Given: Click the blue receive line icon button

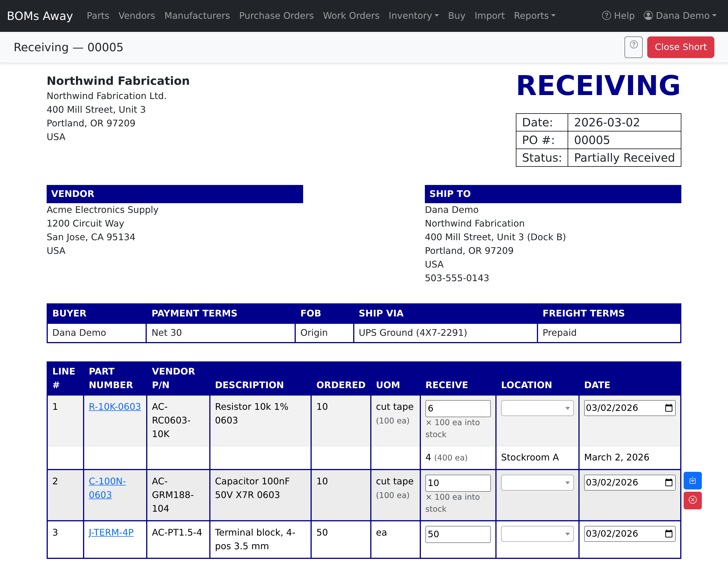Looking at the screenshot, I should coord(692,481).
